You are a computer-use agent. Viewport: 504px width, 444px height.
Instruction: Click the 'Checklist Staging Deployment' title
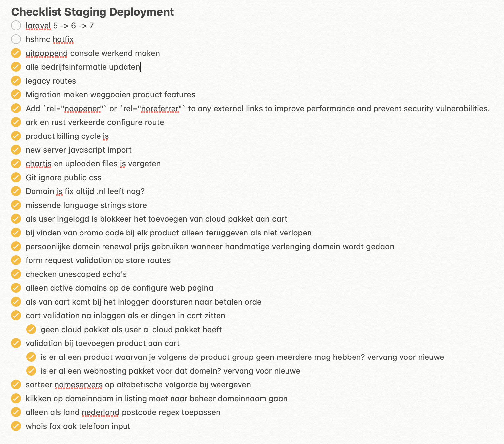point(92,12)
